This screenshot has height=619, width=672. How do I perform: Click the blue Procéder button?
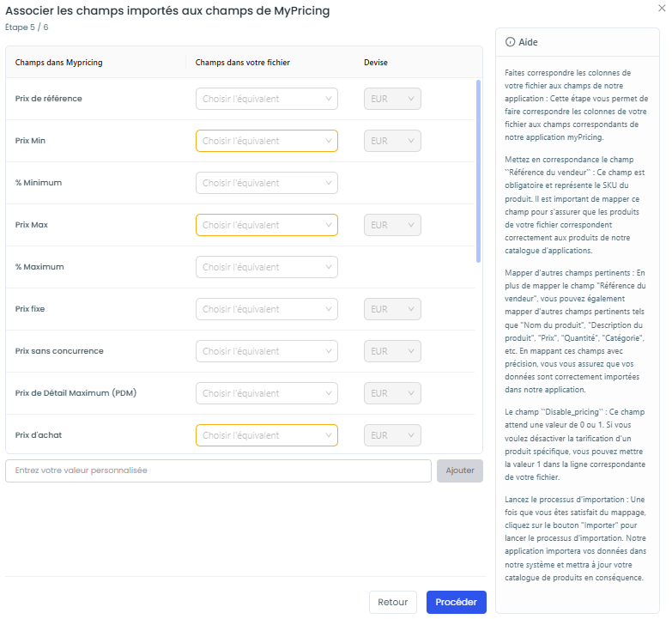click(x=456, y=602)
